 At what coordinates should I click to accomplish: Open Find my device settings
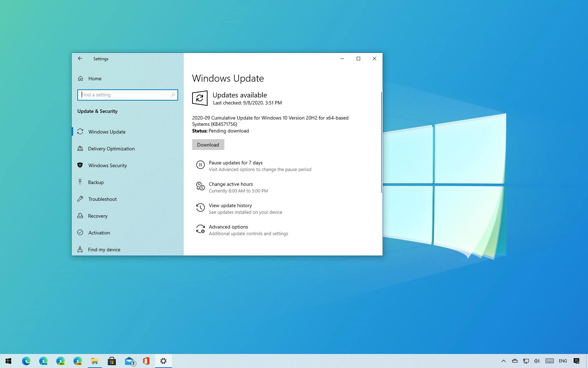[x=104, y=250]
